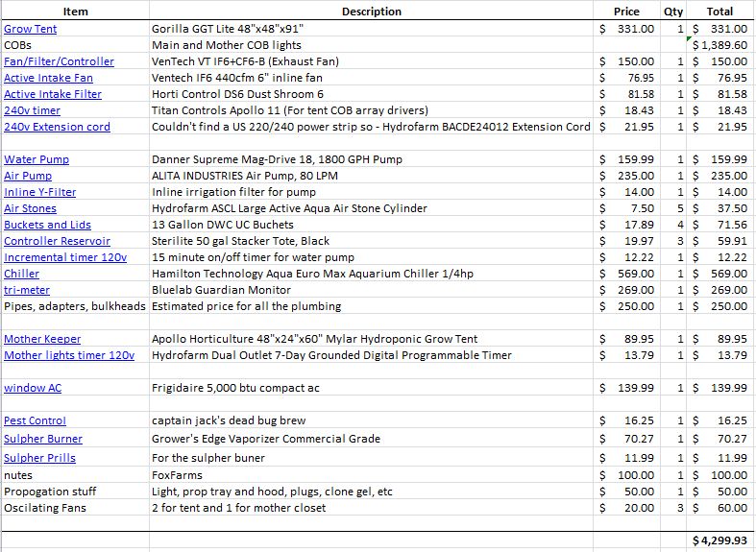Click the Buckets and Lids total 71.56

[x=719, y=225]
